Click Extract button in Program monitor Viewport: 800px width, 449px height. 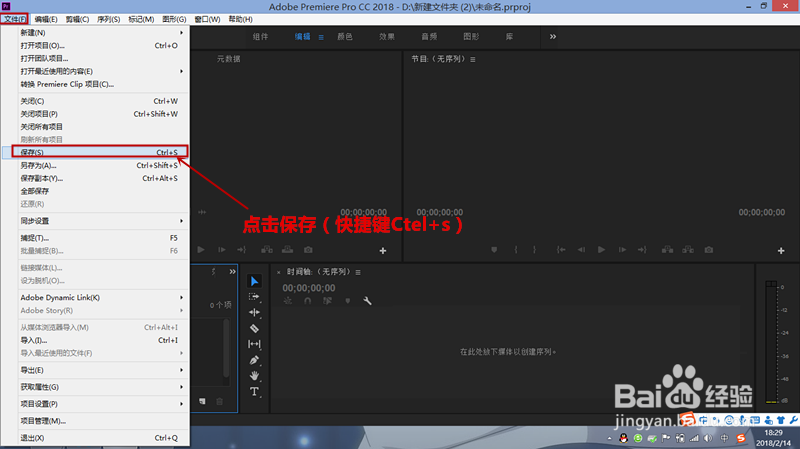click(x=688, y=250)
